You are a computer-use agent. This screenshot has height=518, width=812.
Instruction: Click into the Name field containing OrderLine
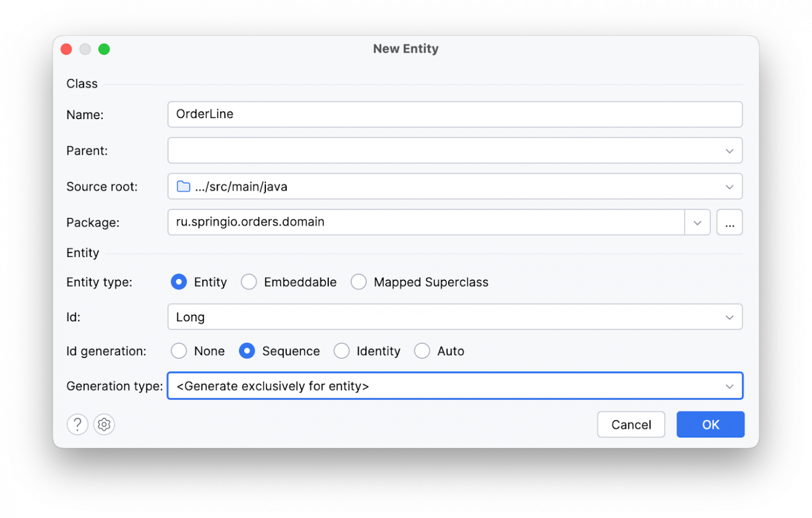pyautogui.click(x=454, y=114)
